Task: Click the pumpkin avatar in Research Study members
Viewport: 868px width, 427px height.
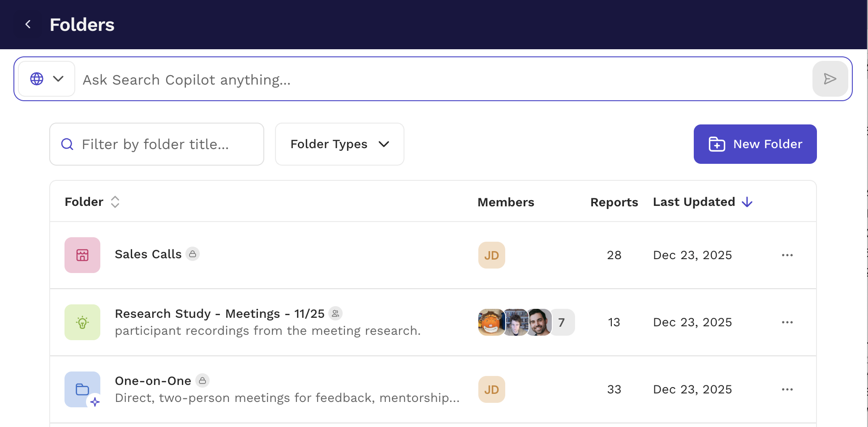Action: tap(491, 322)
